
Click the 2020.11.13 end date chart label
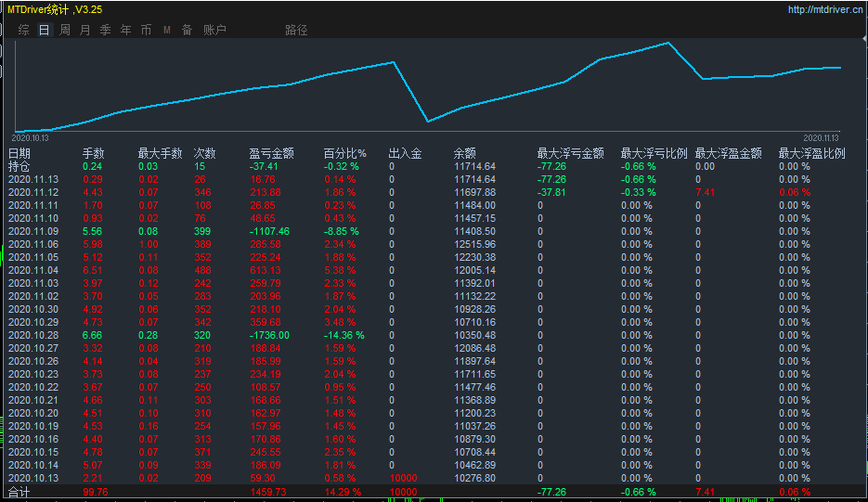pos(820,135)
